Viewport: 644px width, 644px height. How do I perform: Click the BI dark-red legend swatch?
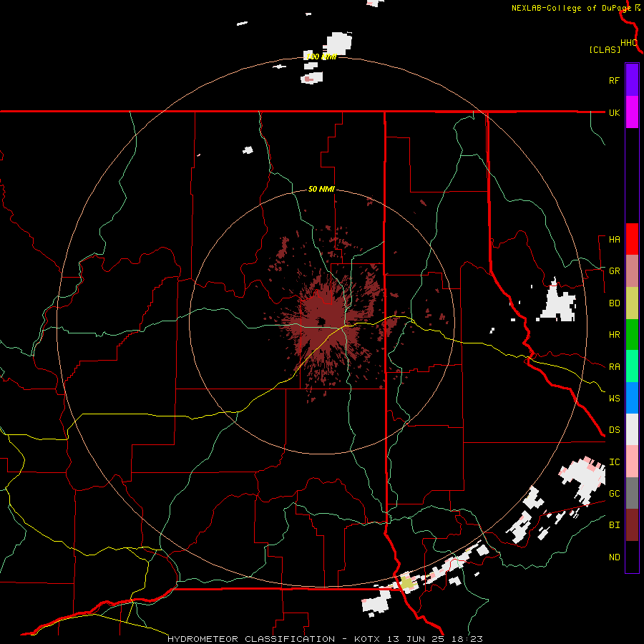[x=632, y=525]
